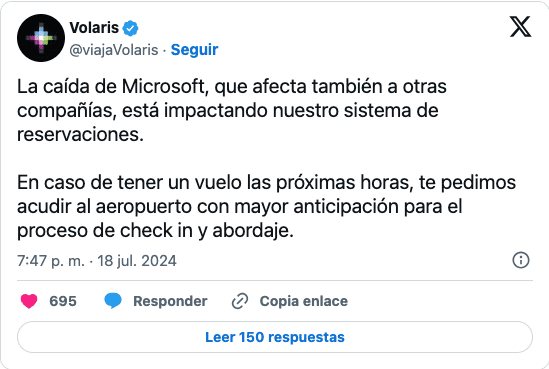Open the X logo link
This screenshot has width=549, height=369.
click(520, 27)
